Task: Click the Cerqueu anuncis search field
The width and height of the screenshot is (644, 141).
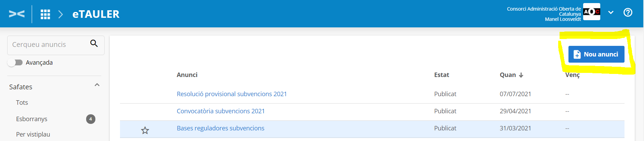Action: [x=48, y=45]
